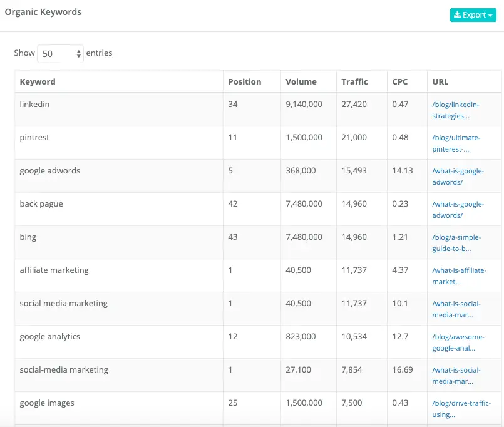Click the 0.48 CPC value
The image size is (504, 427).
tap(400, 137)
